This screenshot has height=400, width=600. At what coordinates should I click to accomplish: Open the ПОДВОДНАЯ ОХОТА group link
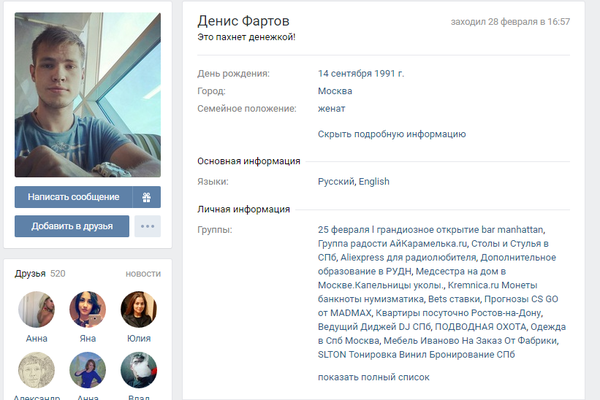[x=481, y=327]
